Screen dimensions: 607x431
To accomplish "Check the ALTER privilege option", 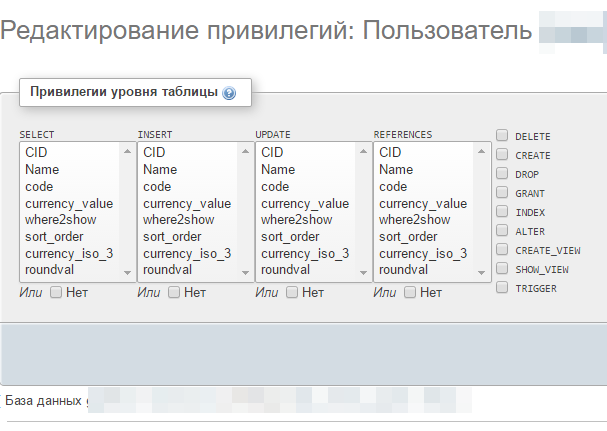I will (x=502, y=230).
